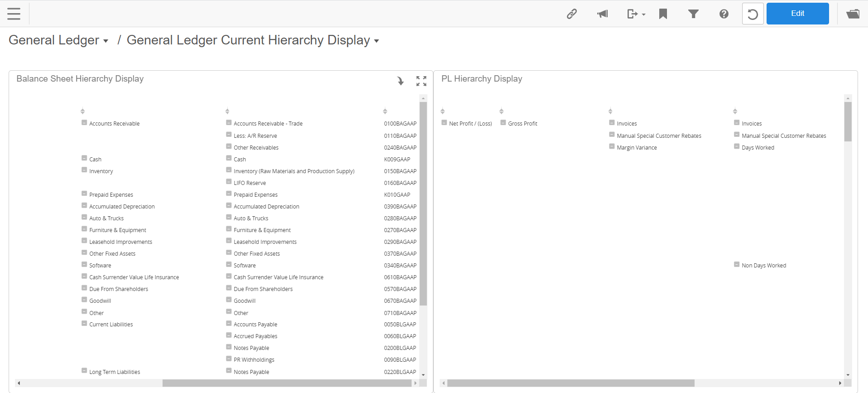
Task: Open the folder icon in the top right
Action: click(x=853, y=14)
